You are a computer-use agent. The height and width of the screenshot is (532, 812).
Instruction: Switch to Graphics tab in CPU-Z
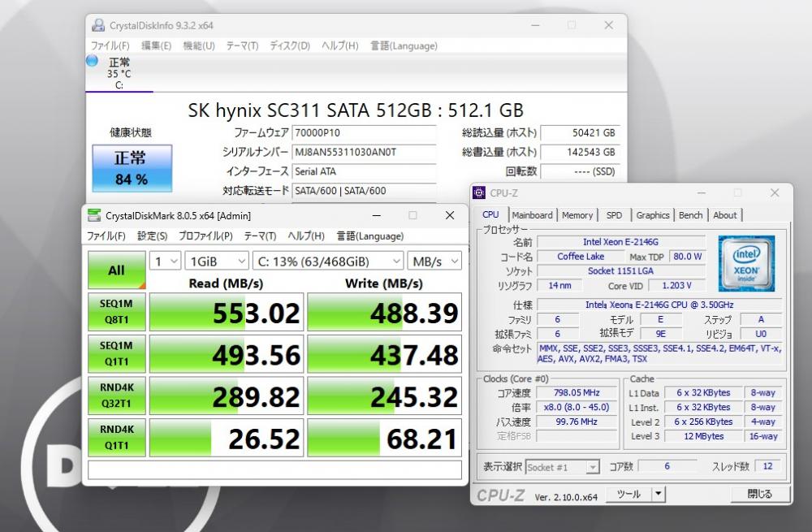653,215
